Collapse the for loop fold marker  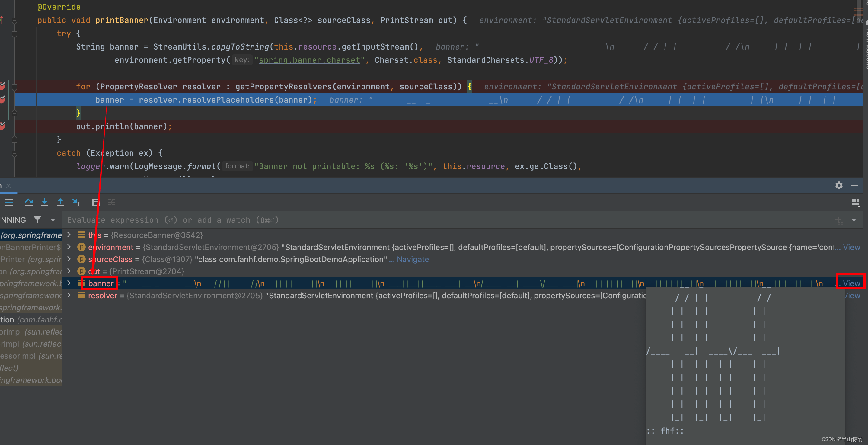pos(14,87)
